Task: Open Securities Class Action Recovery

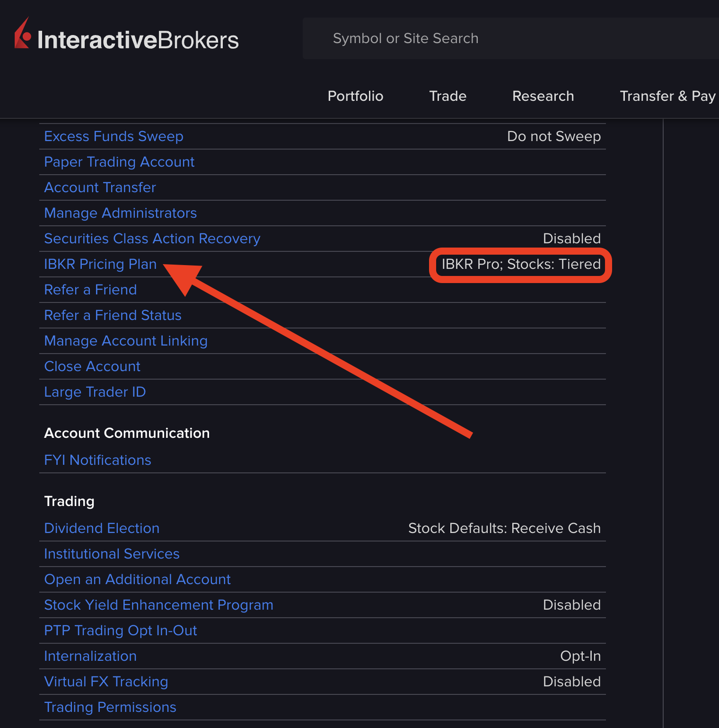Action: pyautogui.click(x=152, y=239)
